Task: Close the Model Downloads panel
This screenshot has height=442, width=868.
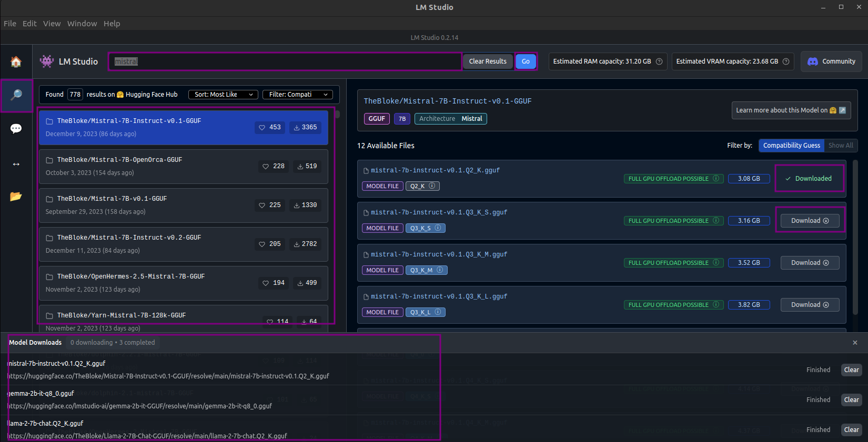Action: click(855, 343)
